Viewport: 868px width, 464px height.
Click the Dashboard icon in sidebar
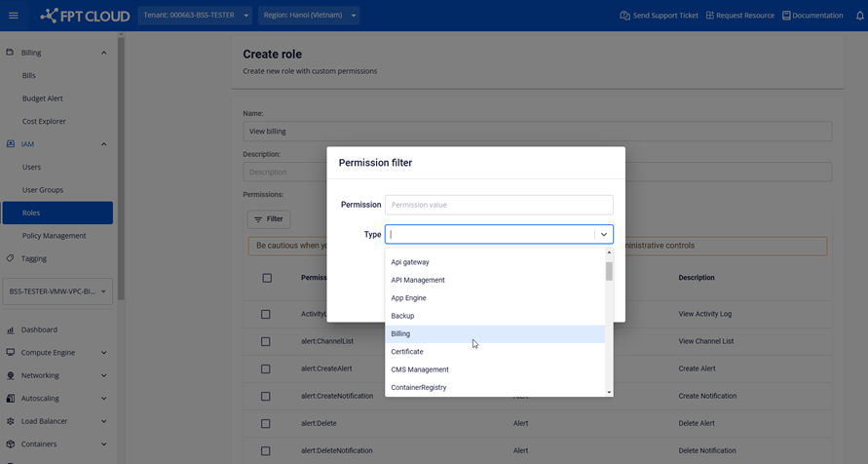pyautogui.click(x=11, y=330)
